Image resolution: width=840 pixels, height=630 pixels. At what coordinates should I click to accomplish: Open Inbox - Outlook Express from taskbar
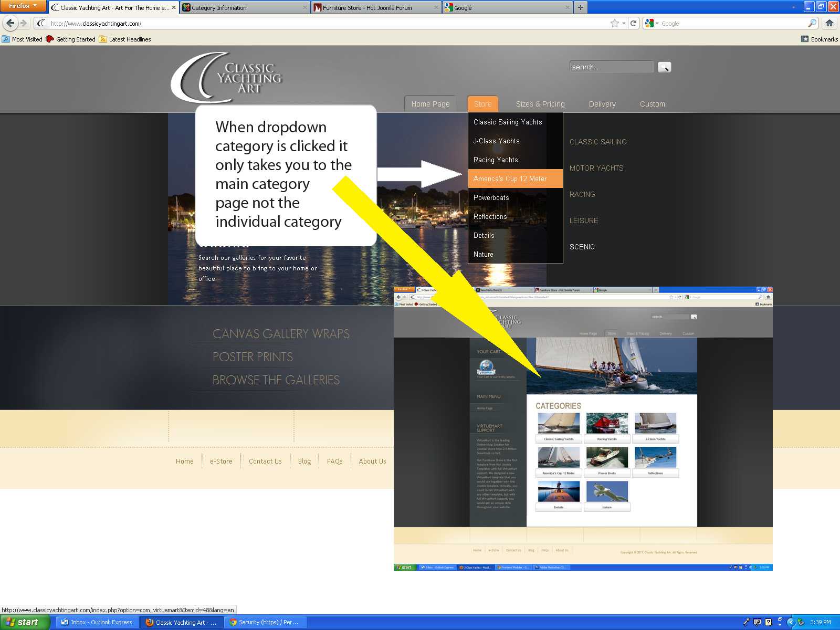[97, 622]
